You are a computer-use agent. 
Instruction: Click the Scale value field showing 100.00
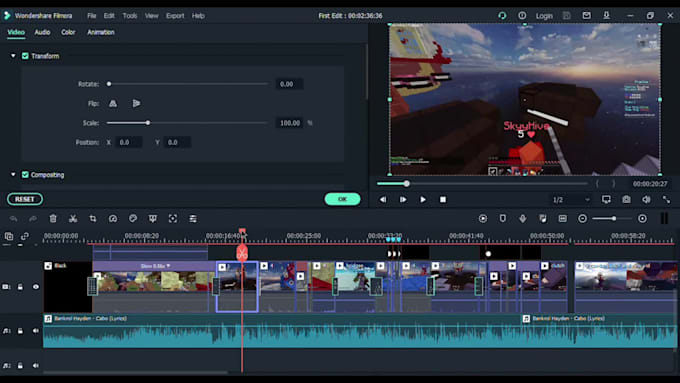(x=289, y=123)
